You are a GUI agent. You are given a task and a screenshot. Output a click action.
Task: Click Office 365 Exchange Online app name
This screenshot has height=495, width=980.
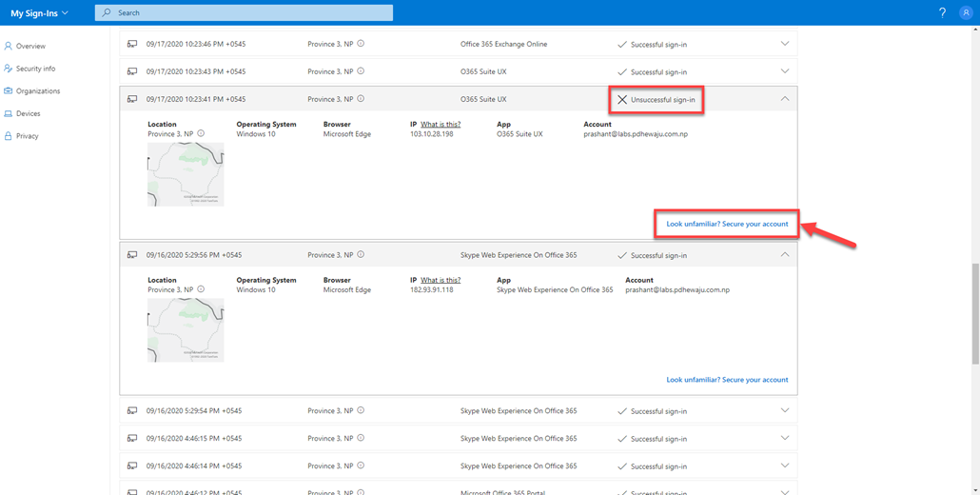pyautogui.click(x=503, y=45)
